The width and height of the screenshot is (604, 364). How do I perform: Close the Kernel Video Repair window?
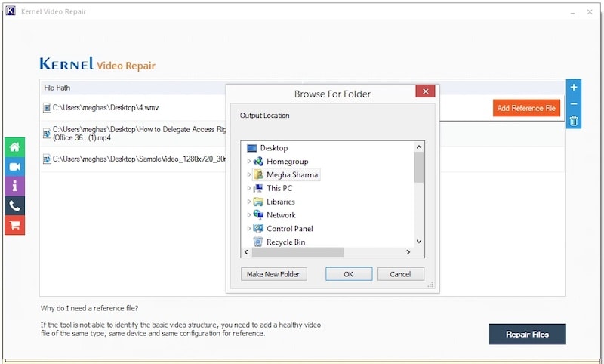pos(590,12)
